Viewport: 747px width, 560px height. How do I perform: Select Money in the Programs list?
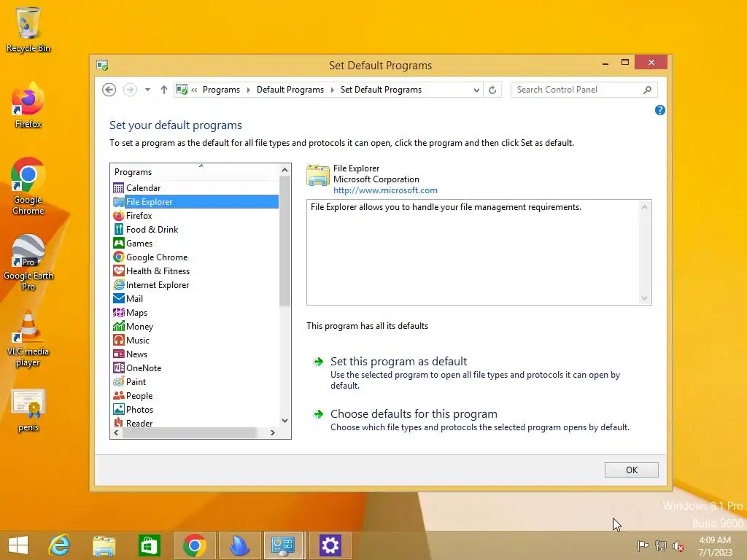[196, 326]
